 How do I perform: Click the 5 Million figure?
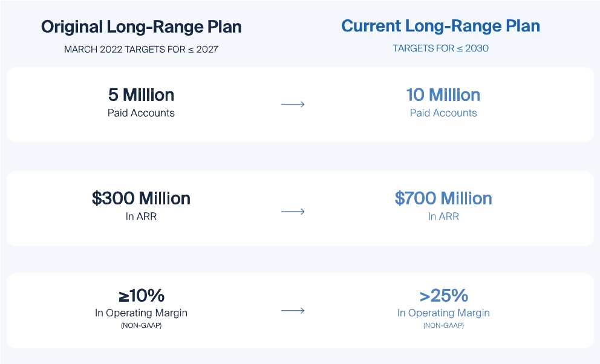[141, 95]
